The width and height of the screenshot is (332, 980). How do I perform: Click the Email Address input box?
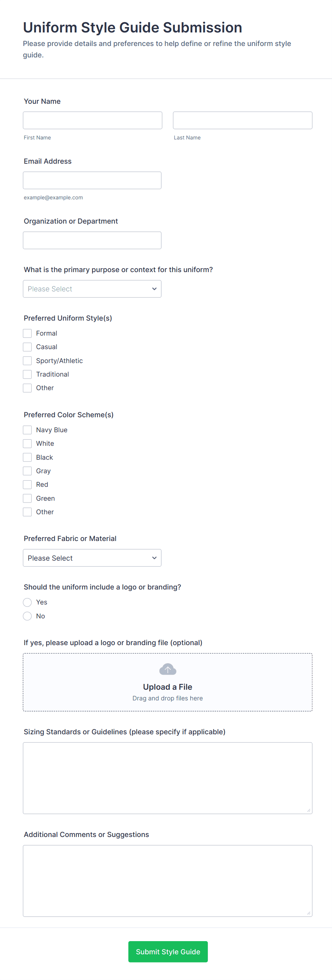point(92,180)
